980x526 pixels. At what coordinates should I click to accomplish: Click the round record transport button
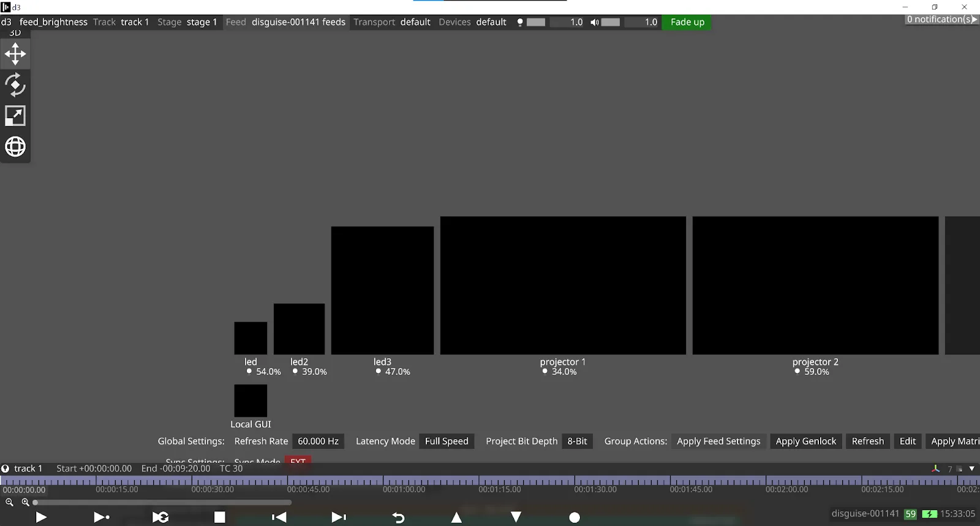575,517
